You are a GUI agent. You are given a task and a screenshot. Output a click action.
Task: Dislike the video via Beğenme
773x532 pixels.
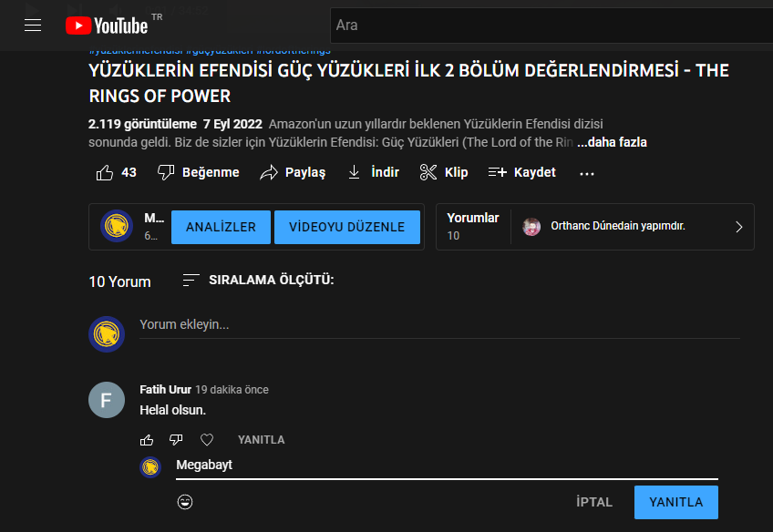tap(199, 172)
